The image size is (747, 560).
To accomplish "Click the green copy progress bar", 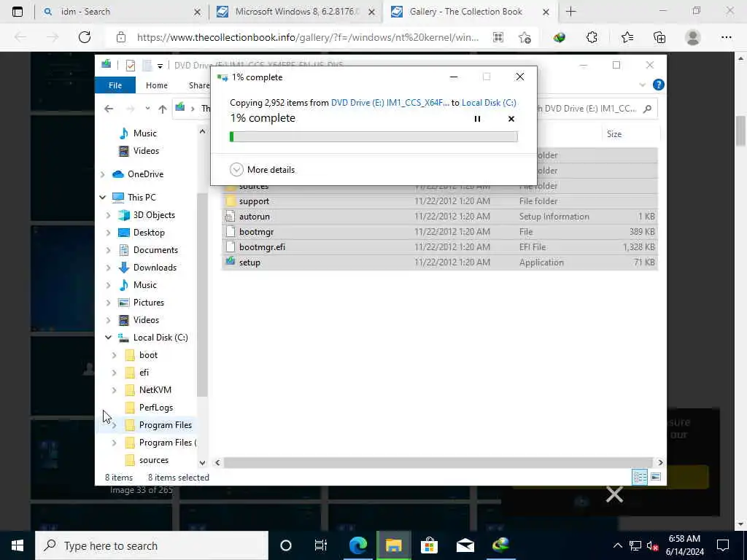I will click(x=373, y=136).
